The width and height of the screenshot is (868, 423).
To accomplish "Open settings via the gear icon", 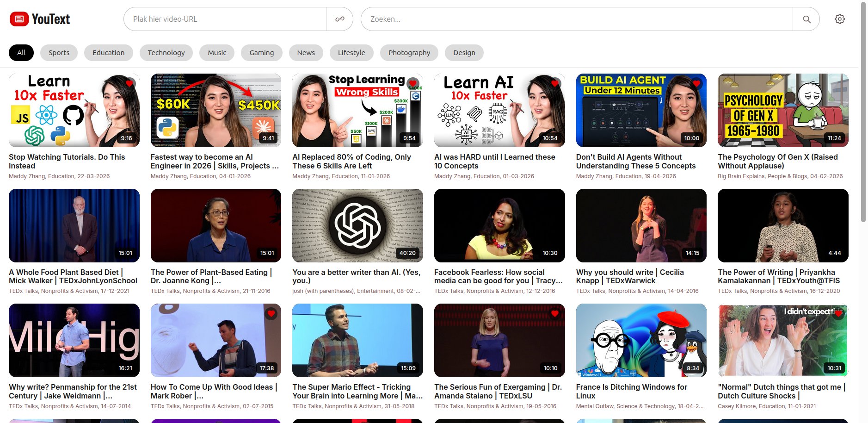I will 839,19.
